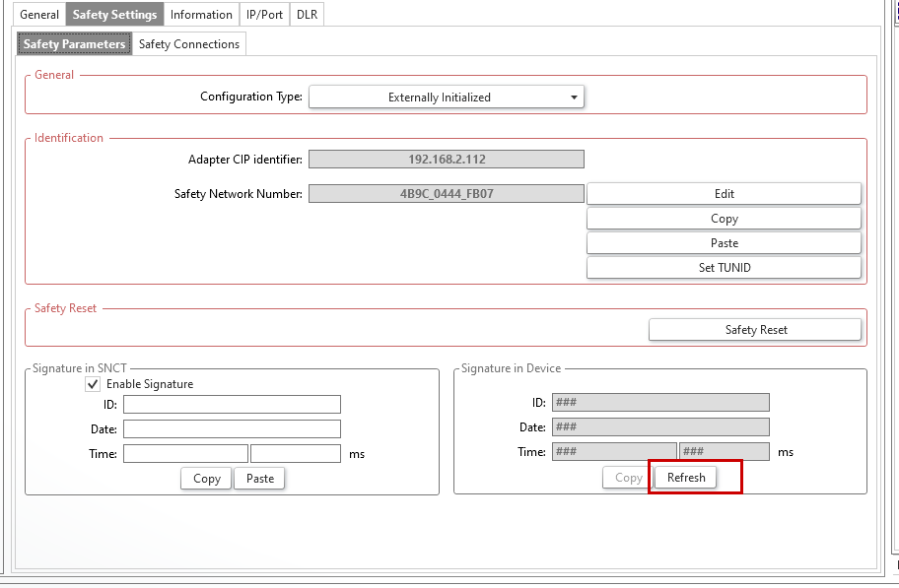The height and width of the screenshot is (588, 899).
Task: Copy the signature in device
Action: 628,478
